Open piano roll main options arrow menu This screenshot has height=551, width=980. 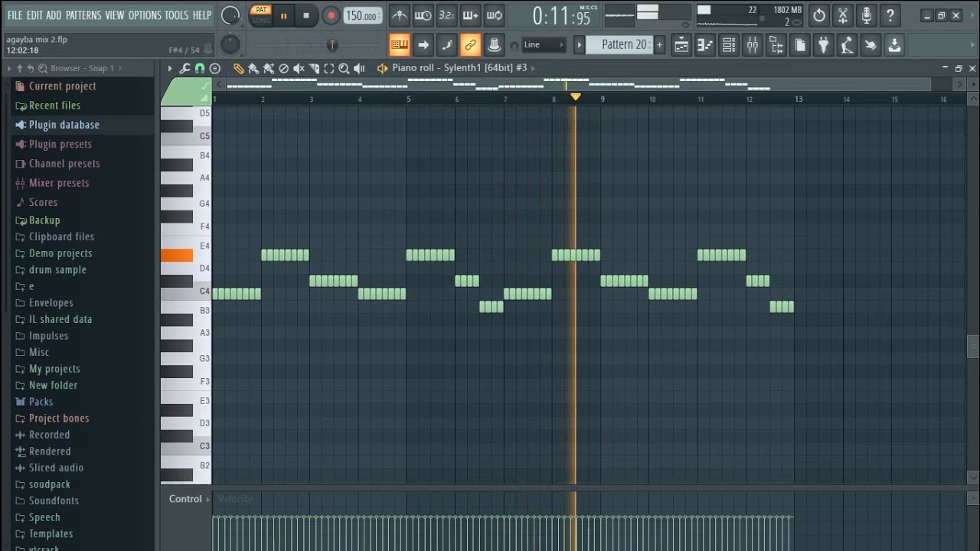pyautogui.click(x=170, y=68)
